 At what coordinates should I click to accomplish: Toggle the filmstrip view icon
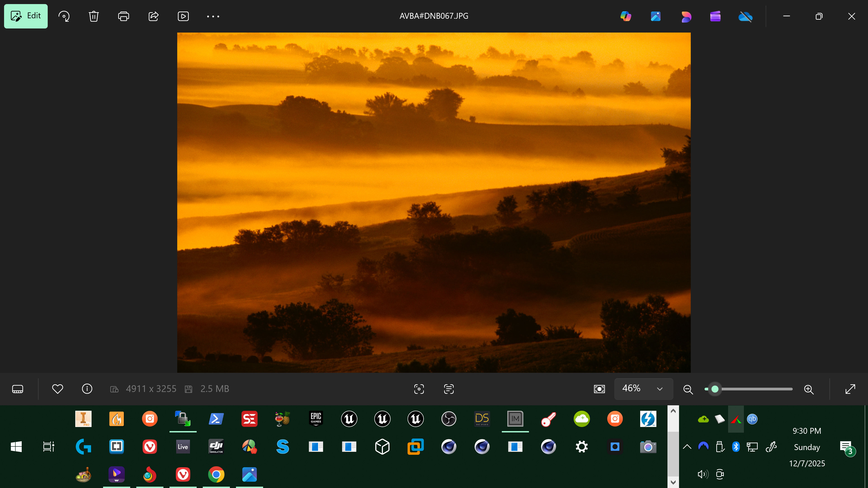tap(18, 389)
